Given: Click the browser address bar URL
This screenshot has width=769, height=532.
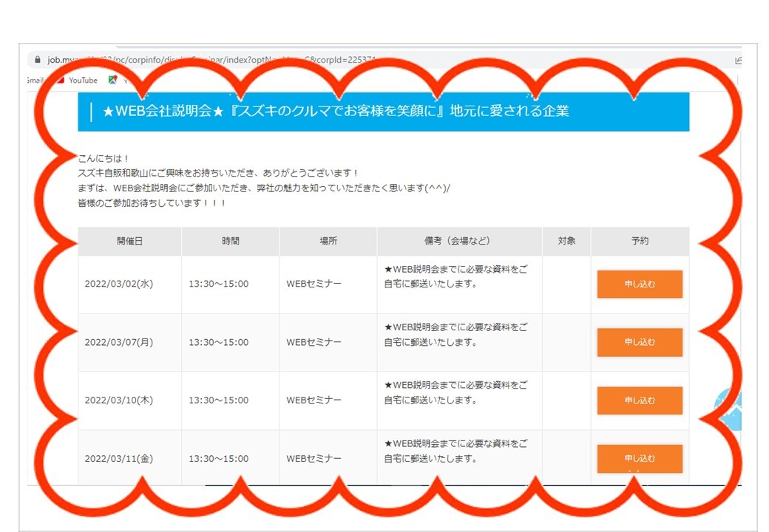Looking at the screenshot, I should [x=211, y=60].
